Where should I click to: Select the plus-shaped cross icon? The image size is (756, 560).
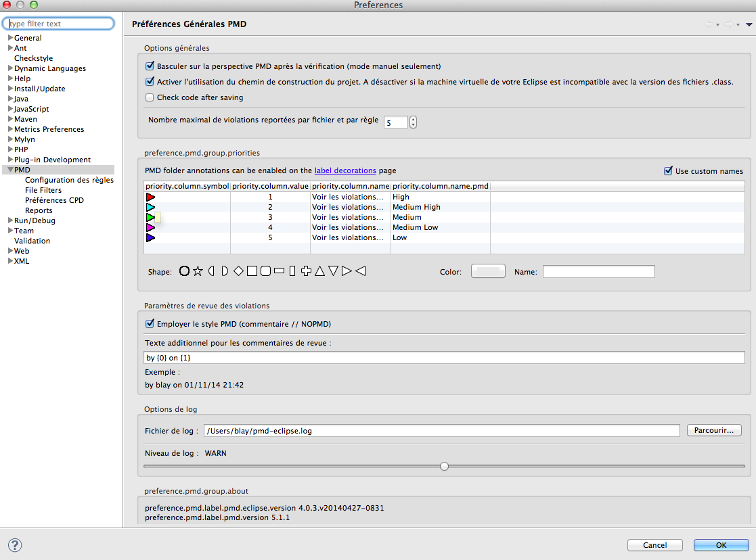point(306,271)
